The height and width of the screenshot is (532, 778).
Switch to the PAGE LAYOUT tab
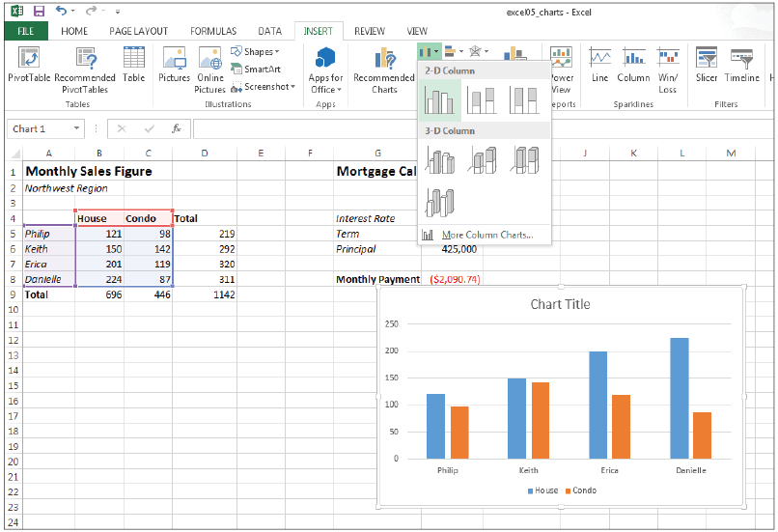pyautogui.click(x=138, y=32)
